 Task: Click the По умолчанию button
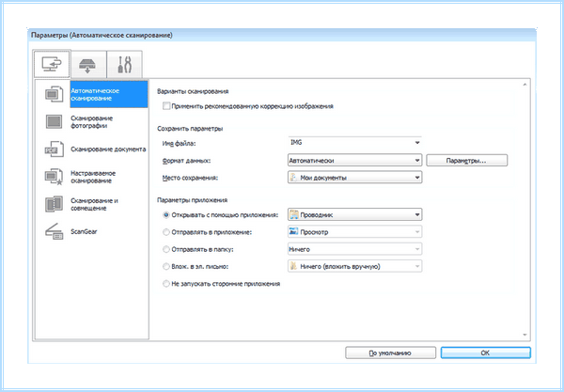(x=390, y=353)
